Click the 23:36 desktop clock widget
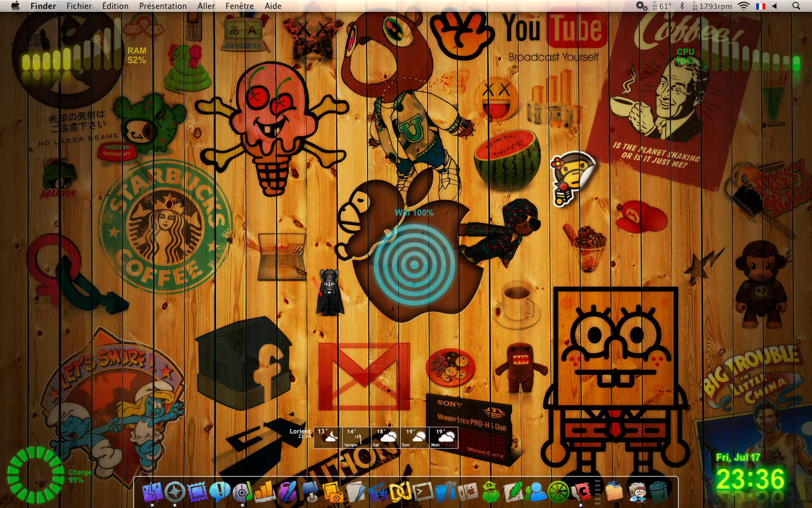This screenshot has height=508, width=812. 750,480
